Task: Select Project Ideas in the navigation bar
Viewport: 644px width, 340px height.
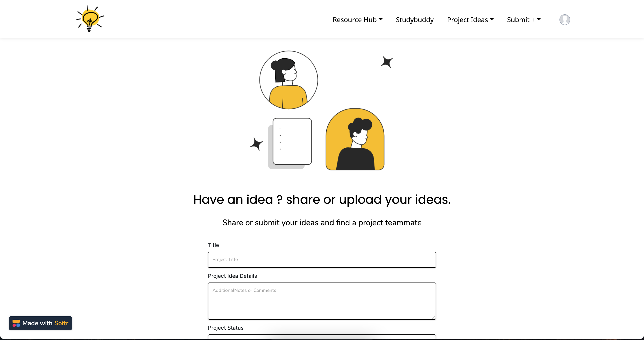Action: [467, 19]
